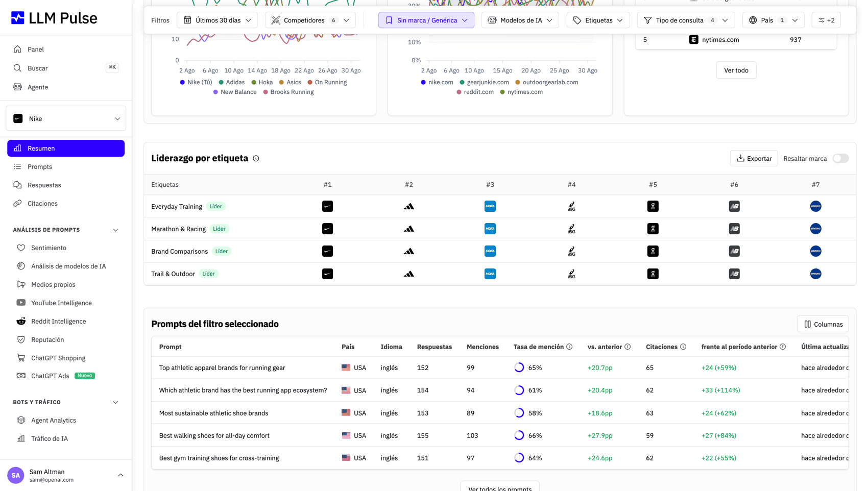
Task: Click Brooks logo in Brand Comparisons row
Action: [x=815, y=251]
